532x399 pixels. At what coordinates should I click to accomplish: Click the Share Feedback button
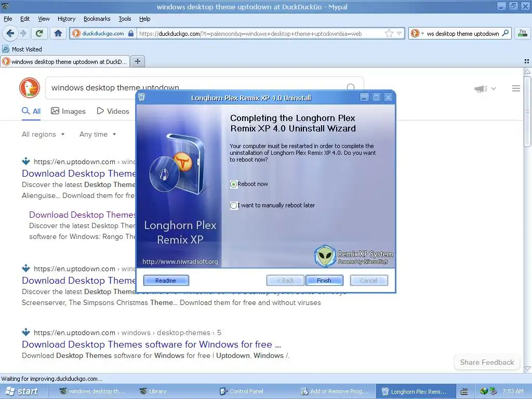point(487,362)
